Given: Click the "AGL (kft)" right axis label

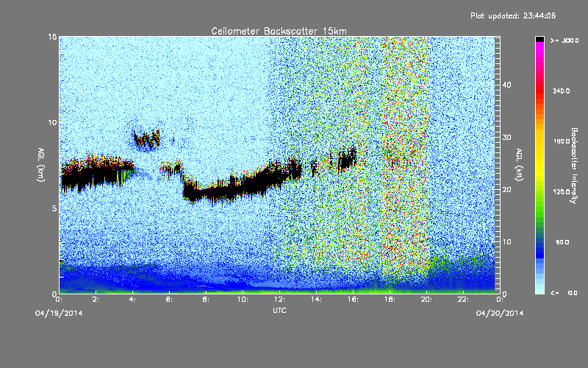Looking at the screenshot, I should 519,165.
